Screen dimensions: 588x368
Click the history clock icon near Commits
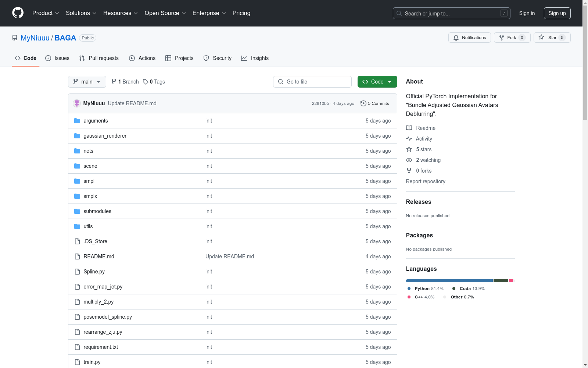click(363, 103)
